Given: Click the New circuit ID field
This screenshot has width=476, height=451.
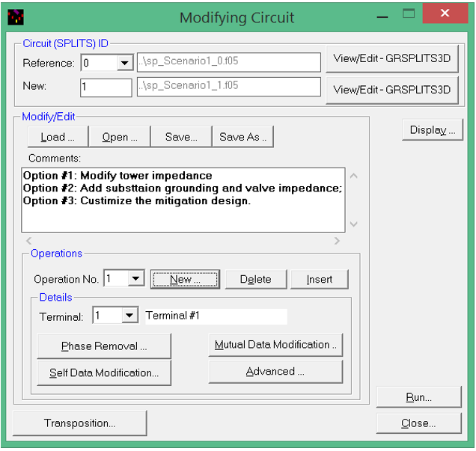Looking at the screenshot, I should tap(106, 87).
